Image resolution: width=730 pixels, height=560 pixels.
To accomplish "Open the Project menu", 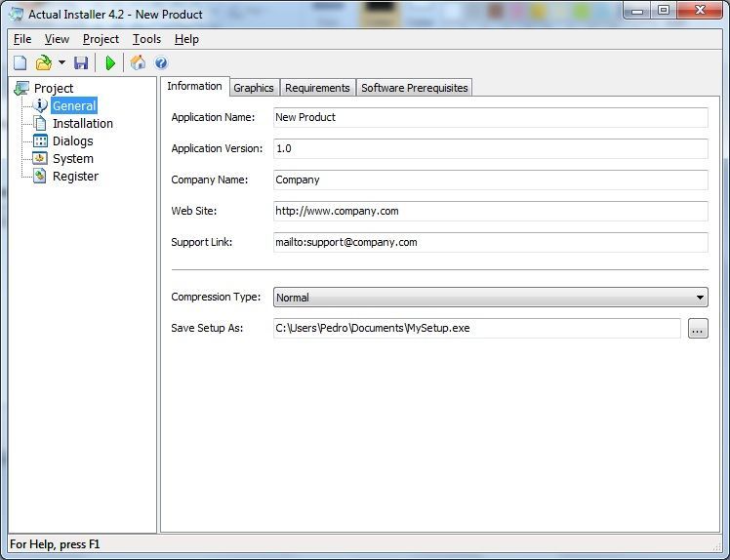I will [101, 39].
